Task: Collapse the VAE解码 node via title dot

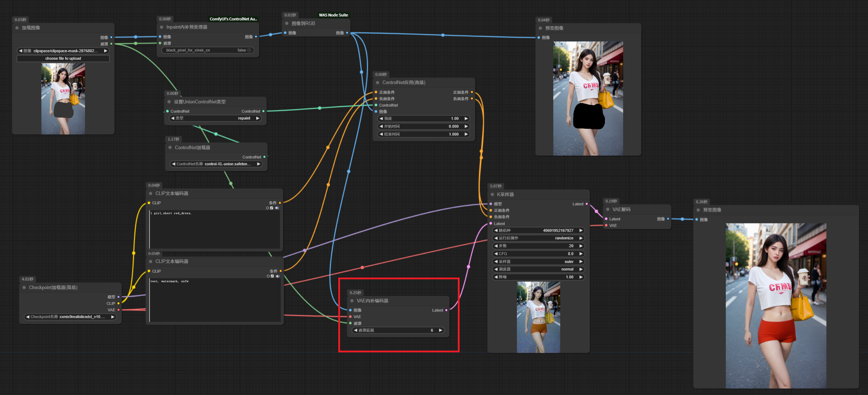Action: [x=608, y=209]
